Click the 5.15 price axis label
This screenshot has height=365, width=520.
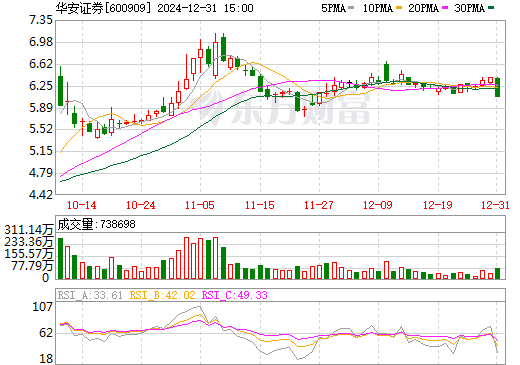click(41, 151)
